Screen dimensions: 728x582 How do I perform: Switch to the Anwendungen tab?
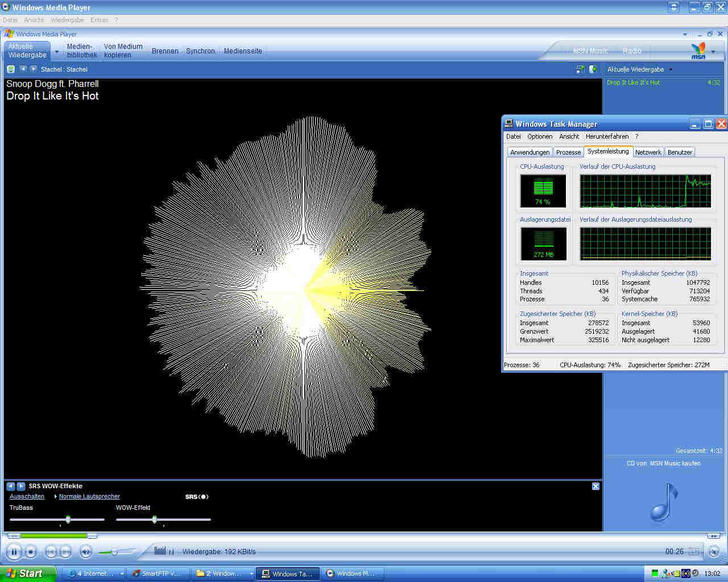(x=530, y=152)
